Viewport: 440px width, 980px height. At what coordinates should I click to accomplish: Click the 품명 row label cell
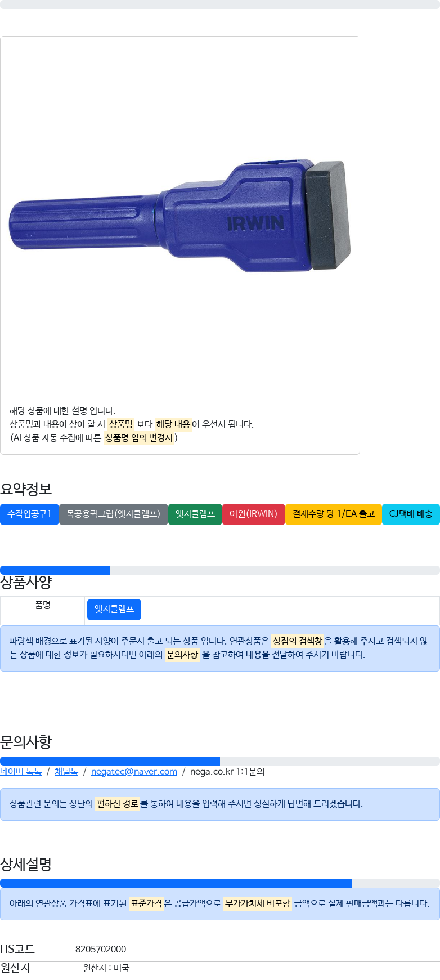[x=43, y=611]
